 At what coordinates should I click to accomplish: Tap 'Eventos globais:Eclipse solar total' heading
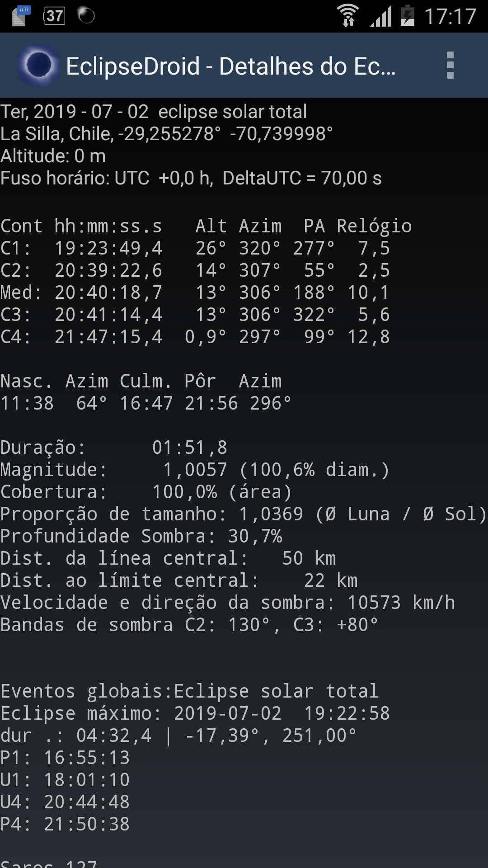pos(189,691)
